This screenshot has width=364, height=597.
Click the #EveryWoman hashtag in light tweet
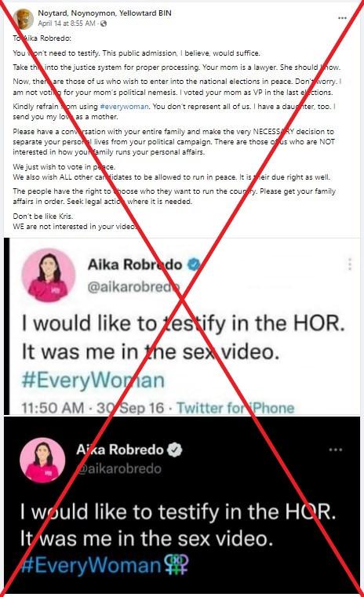click(x=93, y=380)
